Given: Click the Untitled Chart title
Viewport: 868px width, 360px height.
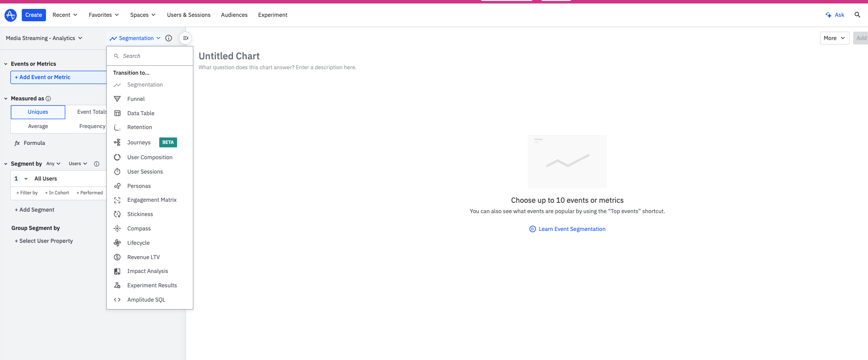Looking at the screenshot, I should point(229,56).
